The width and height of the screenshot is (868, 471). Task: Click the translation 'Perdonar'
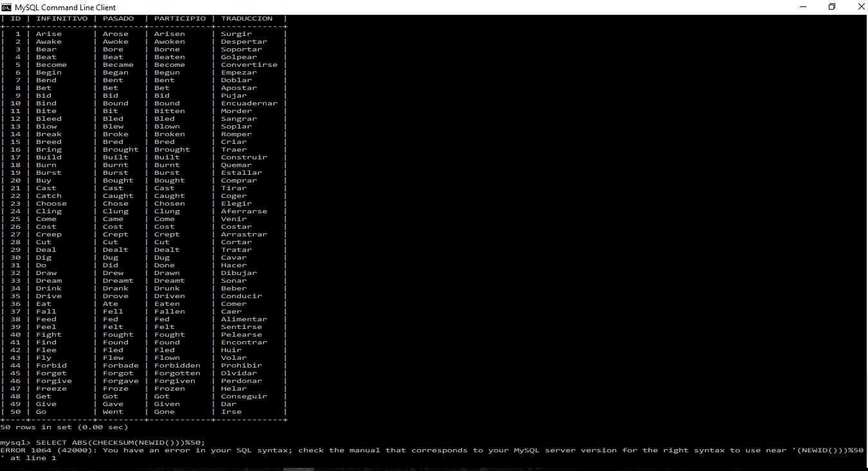point(242,381)
